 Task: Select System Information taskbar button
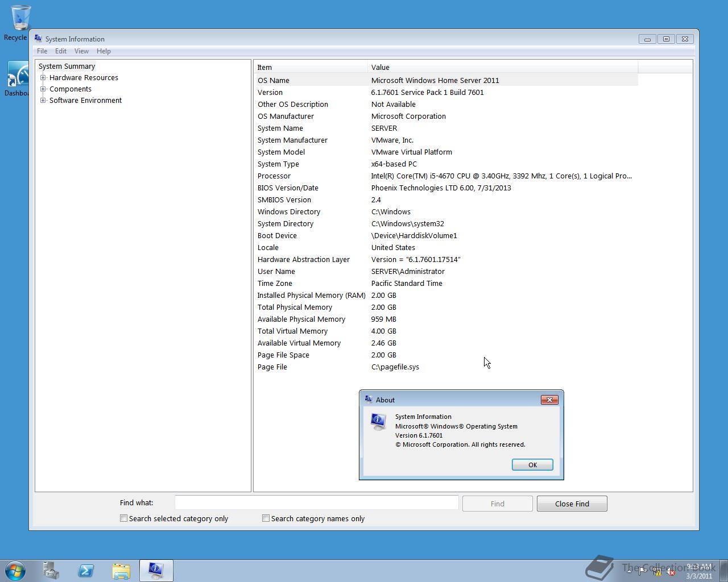tap(156, 571)
